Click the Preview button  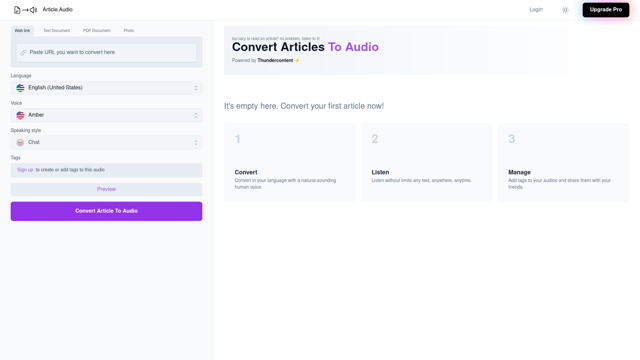click(106, 189)
